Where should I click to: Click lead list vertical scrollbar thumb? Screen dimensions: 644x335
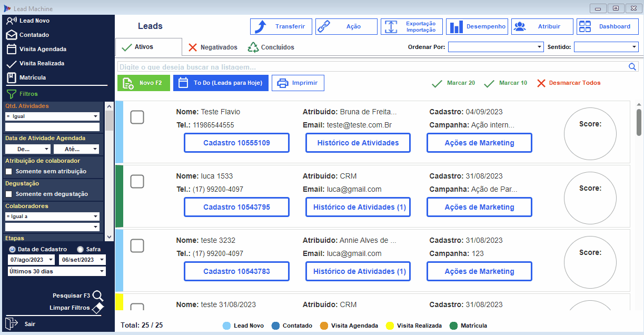pos(639,122)
